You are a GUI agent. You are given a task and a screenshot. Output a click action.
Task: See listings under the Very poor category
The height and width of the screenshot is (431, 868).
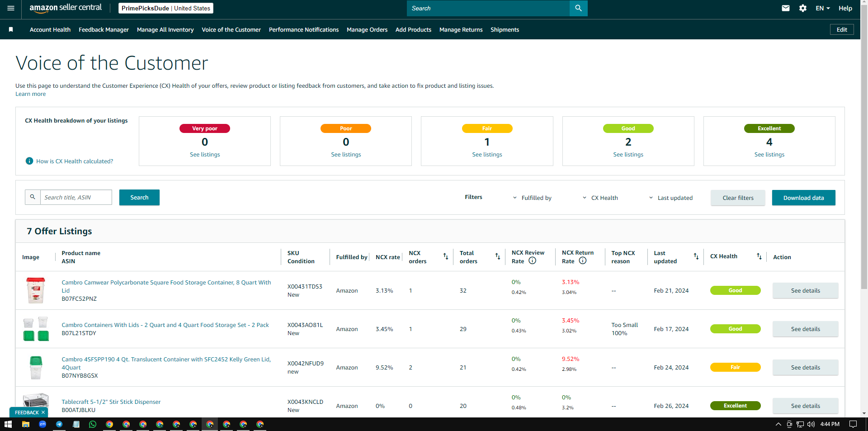(205, 155)
